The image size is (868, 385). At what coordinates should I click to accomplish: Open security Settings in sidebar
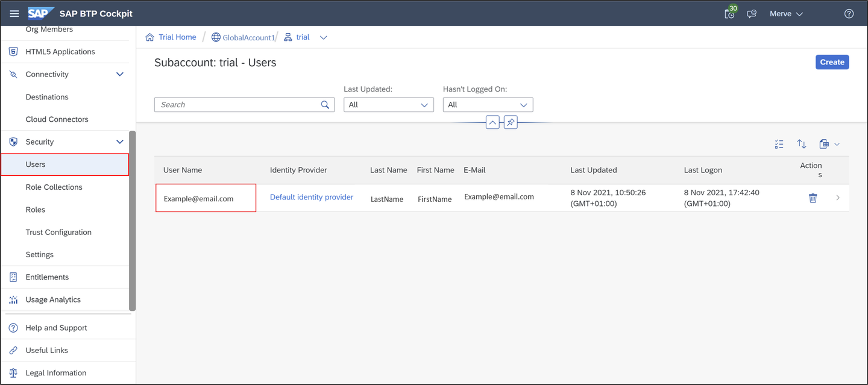(40, 255)
